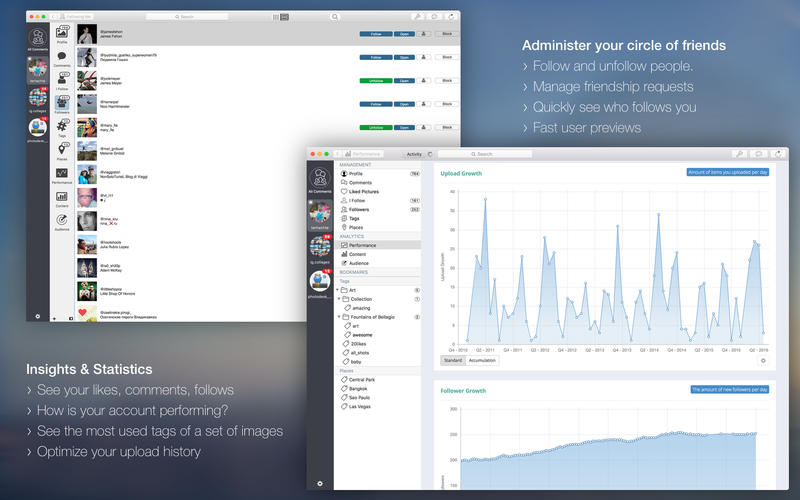Viewport: 800px width, 500px height.
Task: Click the Content bar chart icon in back window
Action: click(62, 196)
